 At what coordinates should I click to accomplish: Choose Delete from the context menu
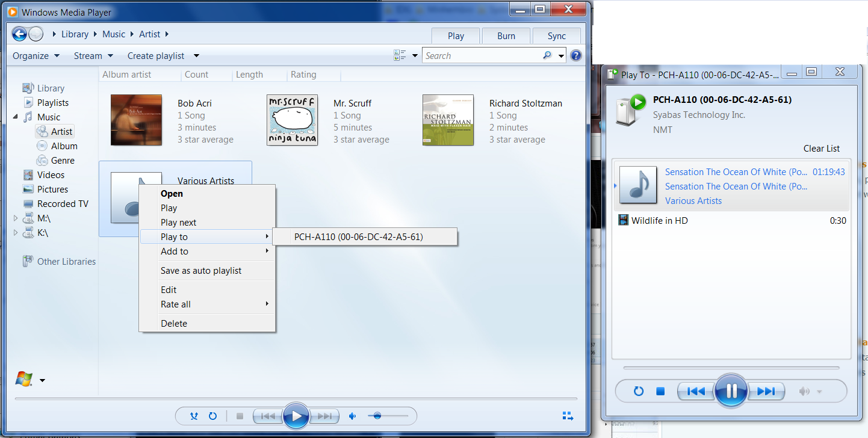pyautogui.click(x=207, y=324)
